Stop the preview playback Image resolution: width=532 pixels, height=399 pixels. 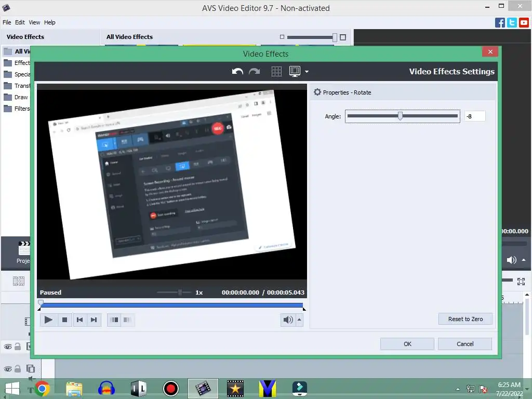tap(64, 320)
